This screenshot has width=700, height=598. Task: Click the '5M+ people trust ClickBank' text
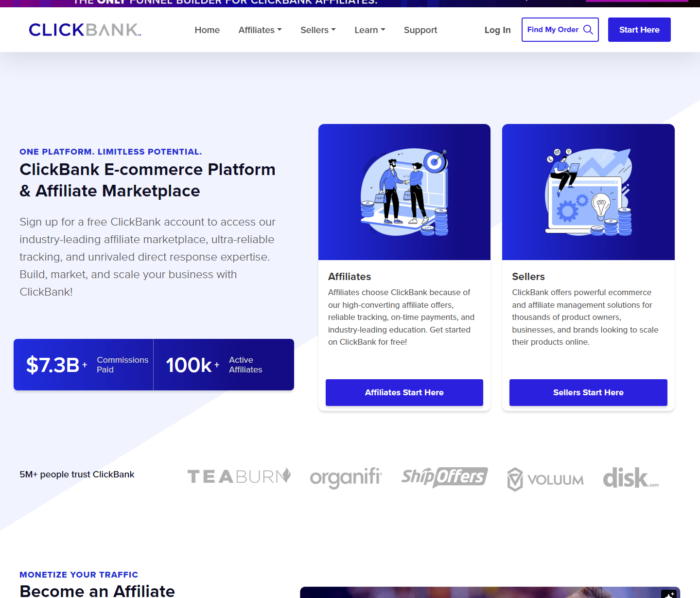[x=77, y=475]
